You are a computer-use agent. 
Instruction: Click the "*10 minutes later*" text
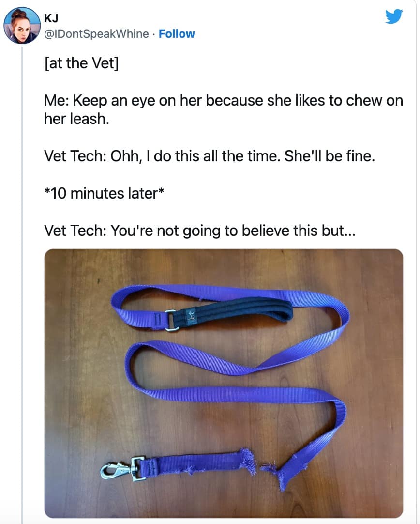tap(104, 193)
